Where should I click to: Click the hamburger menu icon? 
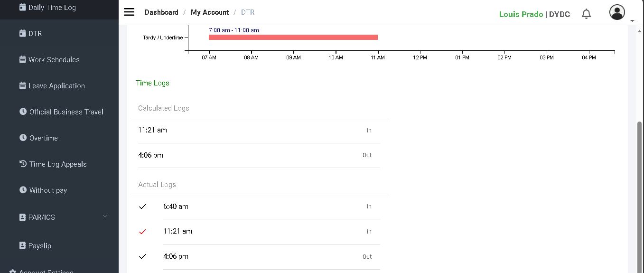(129, 12)
